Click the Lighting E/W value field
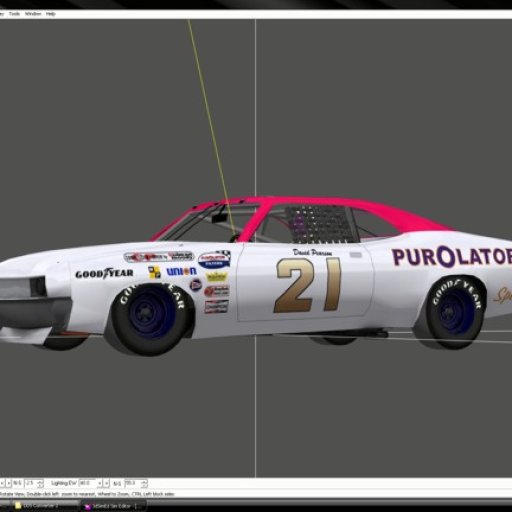The image size is (512, 512). (x=87, y=483)
